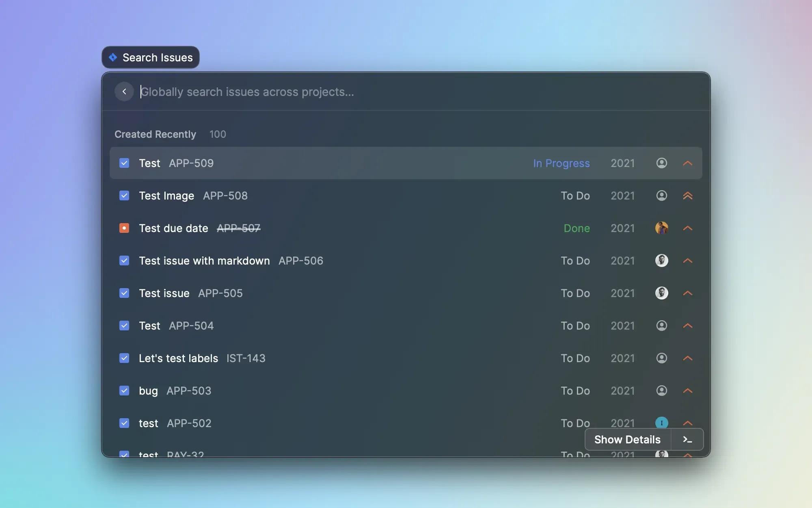Select the 'Let's test labels' issue
The height and width of the screenshot is (508, 812).
click(178, 358)
